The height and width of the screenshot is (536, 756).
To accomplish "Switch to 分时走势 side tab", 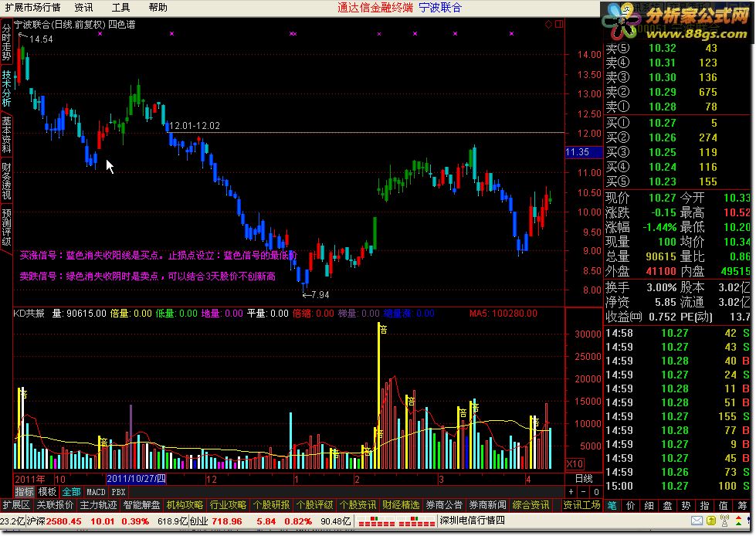I will point(6,42).
